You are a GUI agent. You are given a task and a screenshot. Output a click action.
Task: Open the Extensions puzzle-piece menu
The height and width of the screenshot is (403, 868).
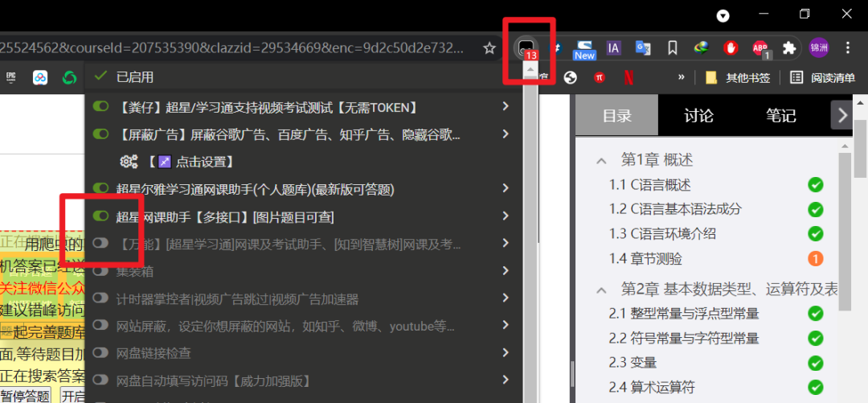click(x=789, y=48)
